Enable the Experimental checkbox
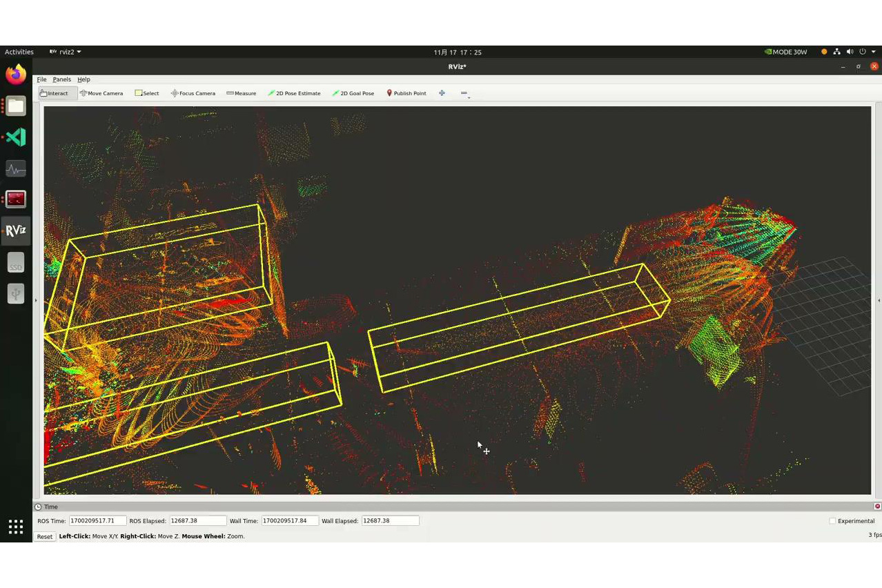This screenshot has width=882, height=588. (x=832, y=521)
